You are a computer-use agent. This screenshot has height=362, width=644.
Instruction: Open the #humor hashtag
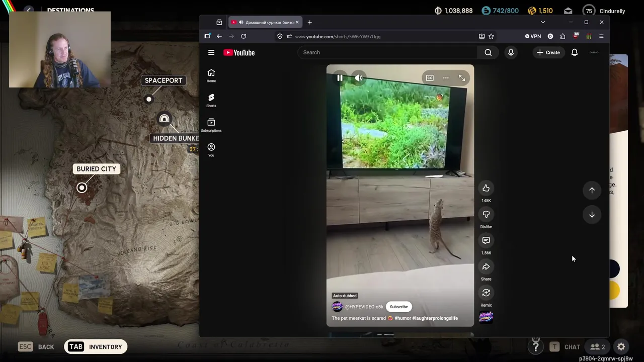coord(403,318)
